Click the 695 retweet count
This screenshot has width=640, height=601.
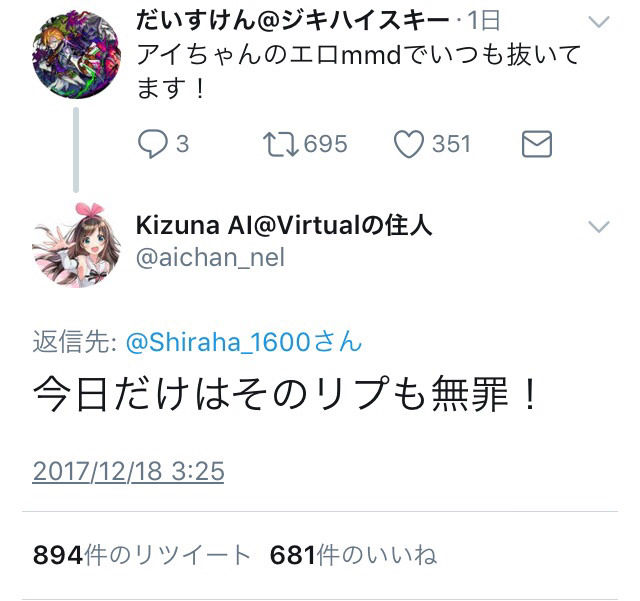(325, 144)
